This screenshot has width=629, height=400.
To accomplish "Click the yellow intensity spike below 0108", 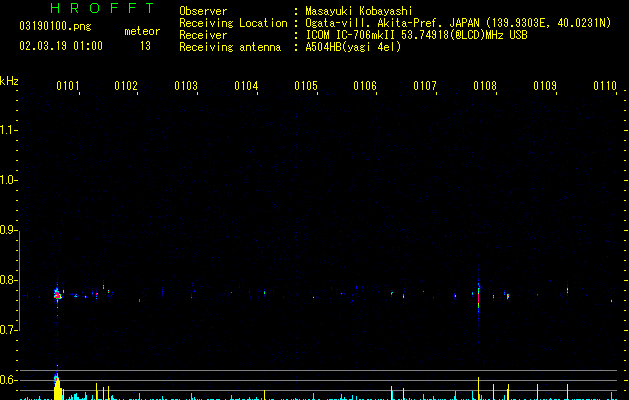I will (479, 388).
